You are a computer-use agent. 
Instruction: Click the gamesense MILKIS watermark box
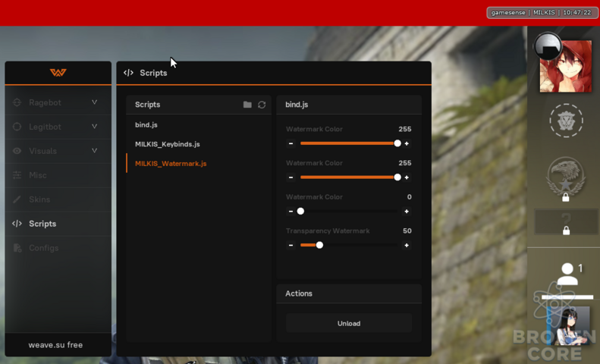pos(542,13)
